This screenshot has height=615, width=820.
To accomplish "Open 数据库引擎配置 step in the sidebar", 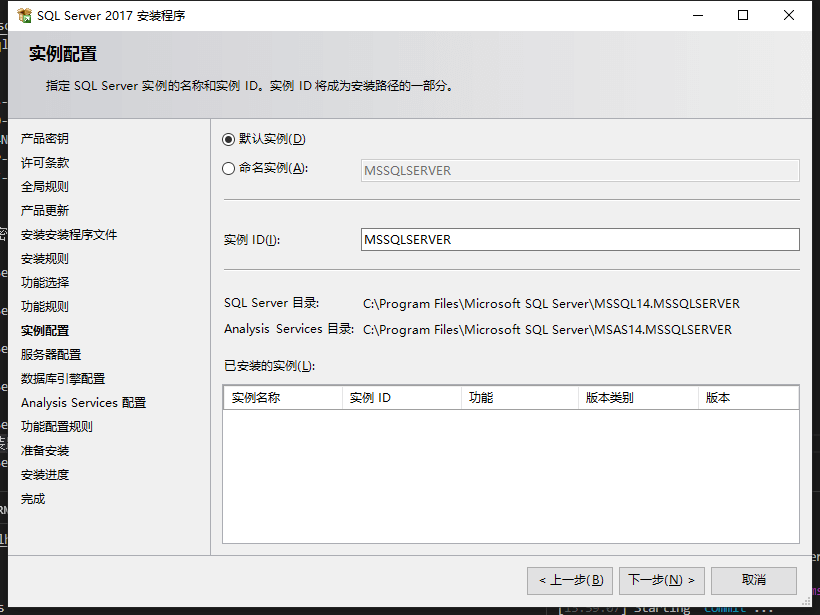I will [x=63, y=379].
